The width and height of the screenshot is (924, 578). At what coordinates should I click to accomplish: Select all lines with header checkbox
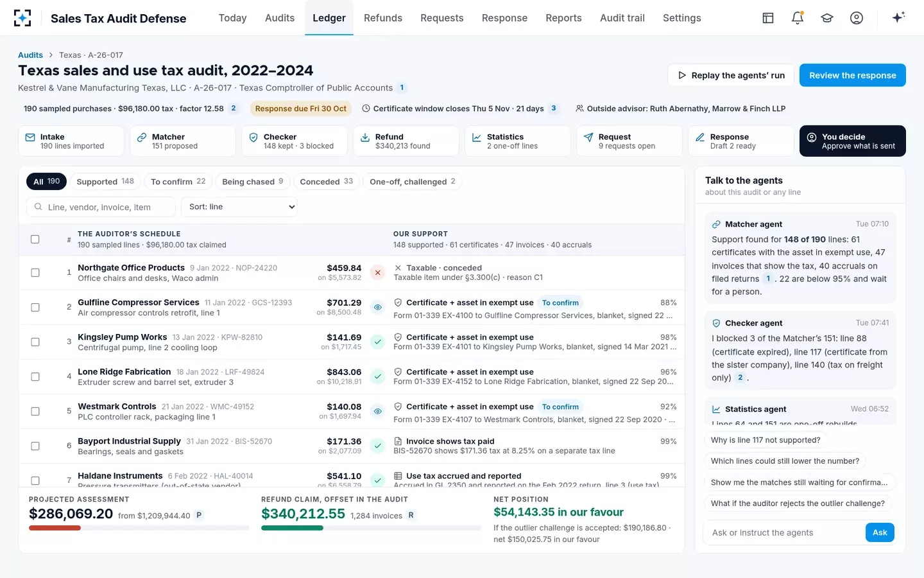35,240
